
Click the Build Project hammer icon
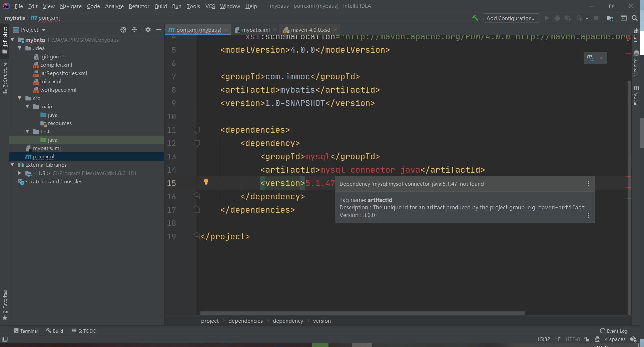(x=475, y=18)
